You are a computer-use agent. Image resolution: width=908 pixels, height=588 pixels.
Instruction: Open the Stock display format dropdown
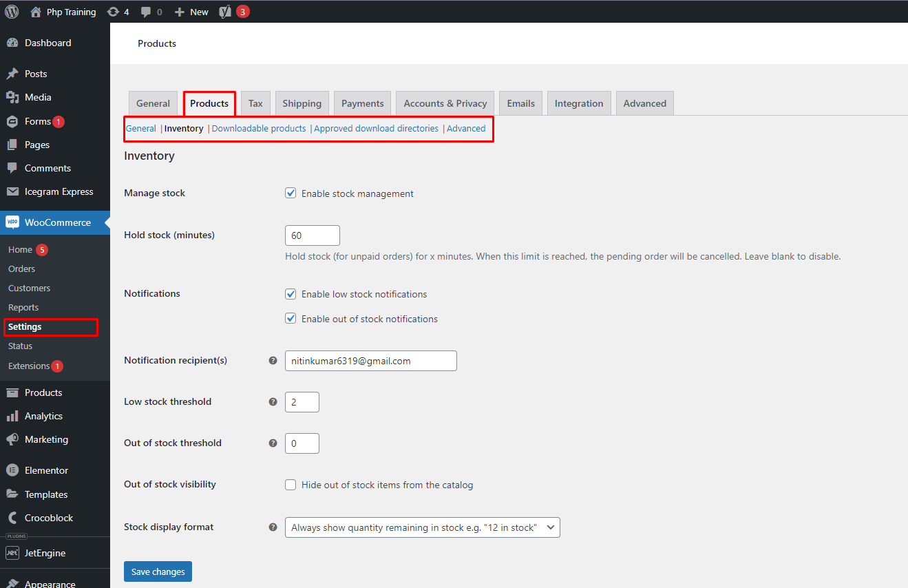(422, 527)
